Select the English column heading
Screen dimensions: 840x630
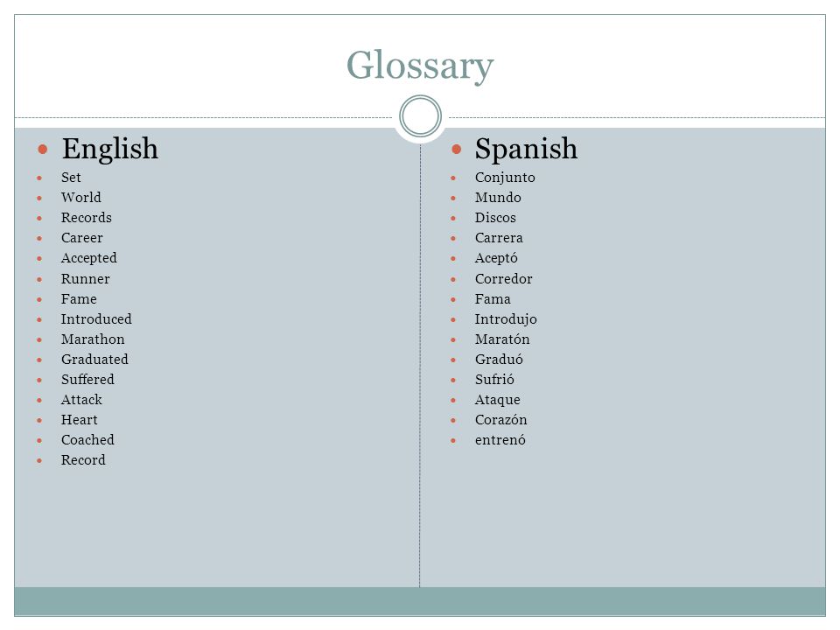click(x=110, y=149)
